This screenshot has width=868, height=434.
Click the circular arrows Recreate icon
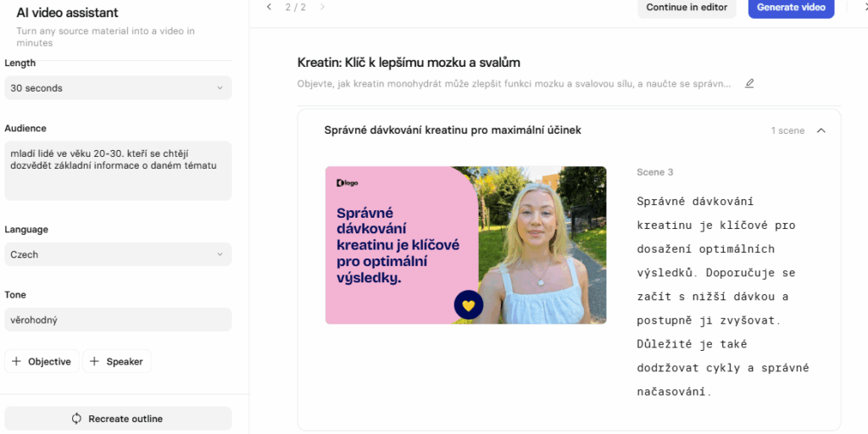tap(76, 419)
